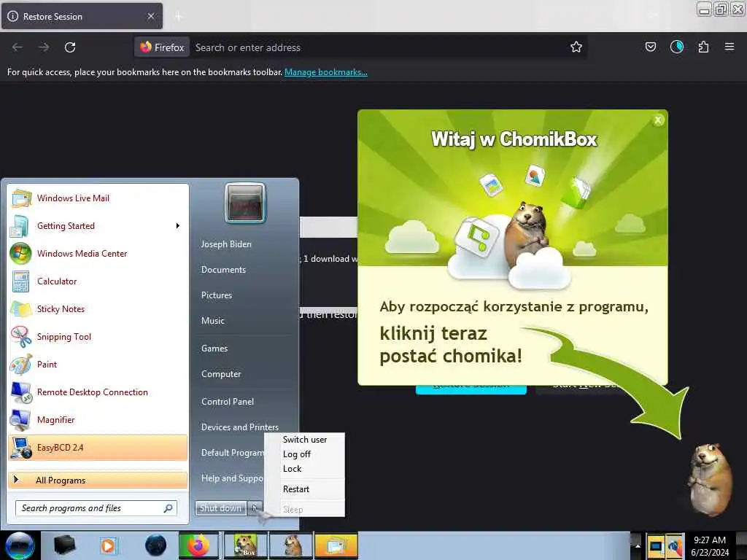The height and width of the screenshot is (560, 747).
Task: Bookmark this page with the star
Action: coord(576,47)
